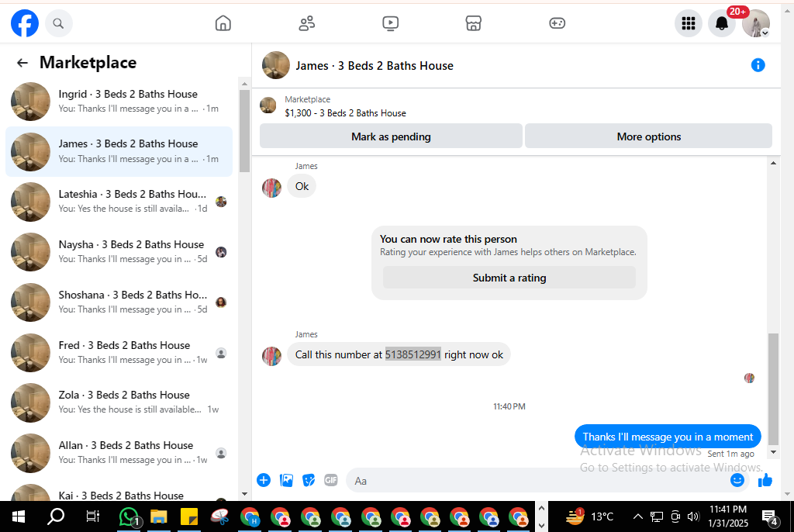
Task: Open the Marketplace storefront icon in top nav
Action: [x=474, y=23]
